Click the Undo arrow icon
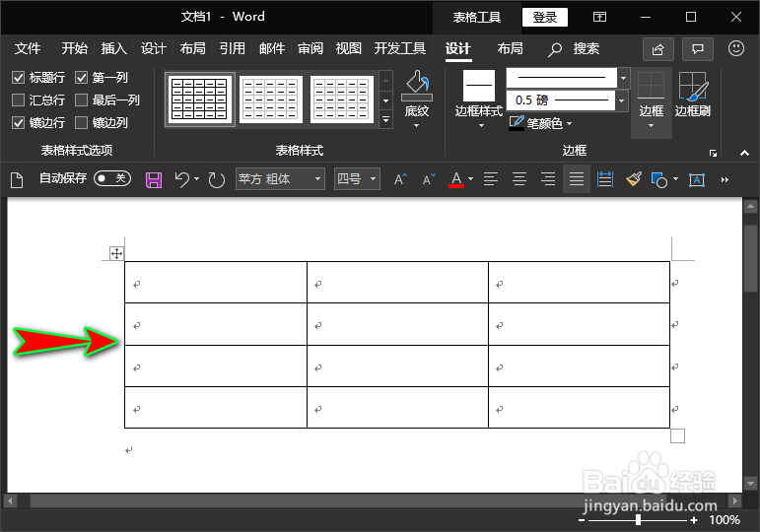760x532 pixels. 181,179
